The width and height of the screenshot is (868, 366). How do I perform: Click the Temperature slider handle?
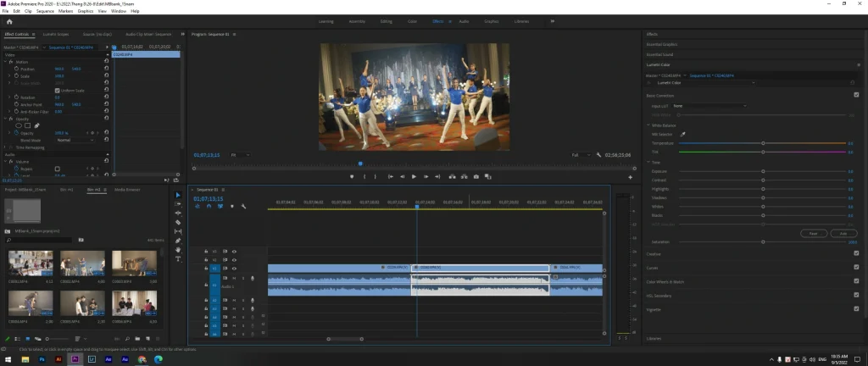[763, 143]
